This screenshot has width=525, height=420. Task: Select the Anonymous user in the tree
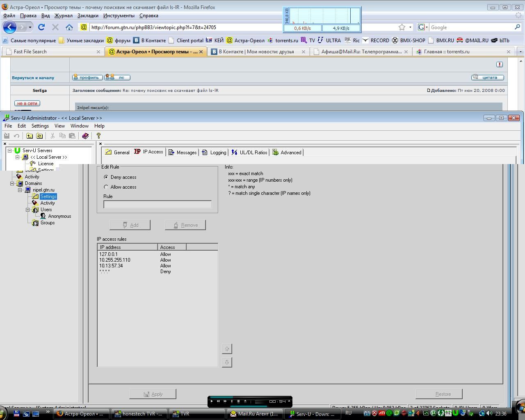click(x=59, y=216)
